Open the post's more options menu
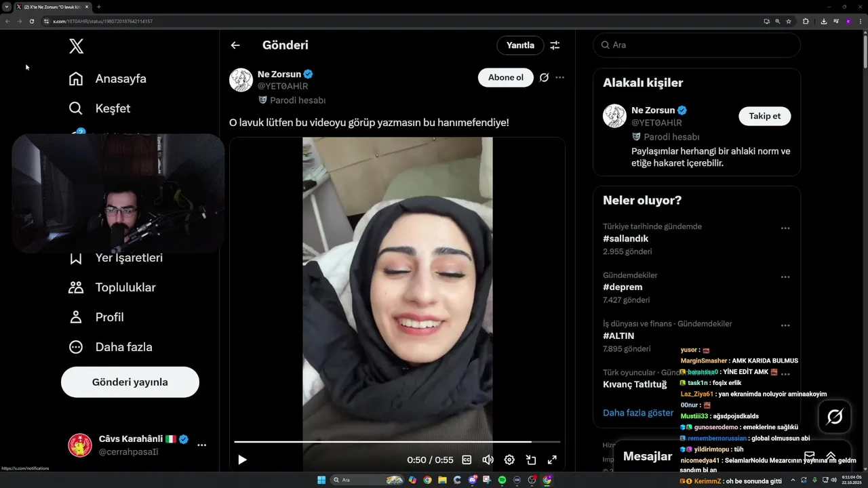868x488 pixels. (x=559, y=77)
